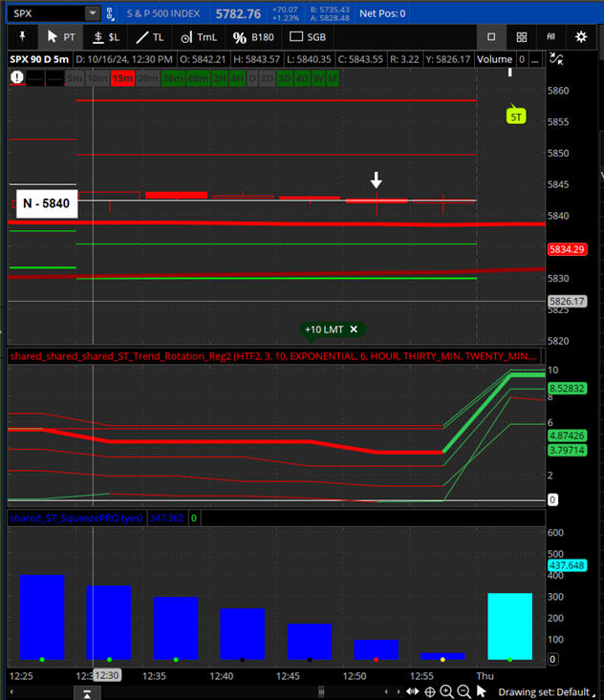Viewport: 604px width, 700px height.
Task: Click the 5826.17 price axis label
Action: coord(567,302)
